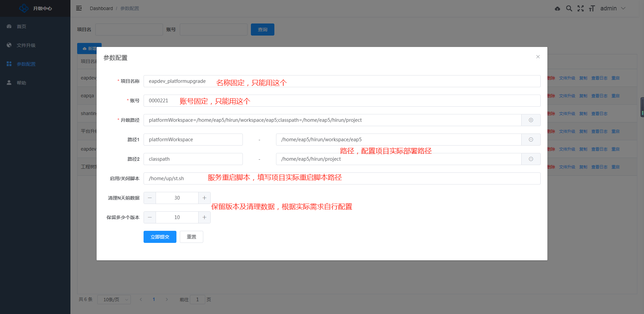Remove path 1 with minus icon
The image size is (644, 314).
(x=531, y=140)
